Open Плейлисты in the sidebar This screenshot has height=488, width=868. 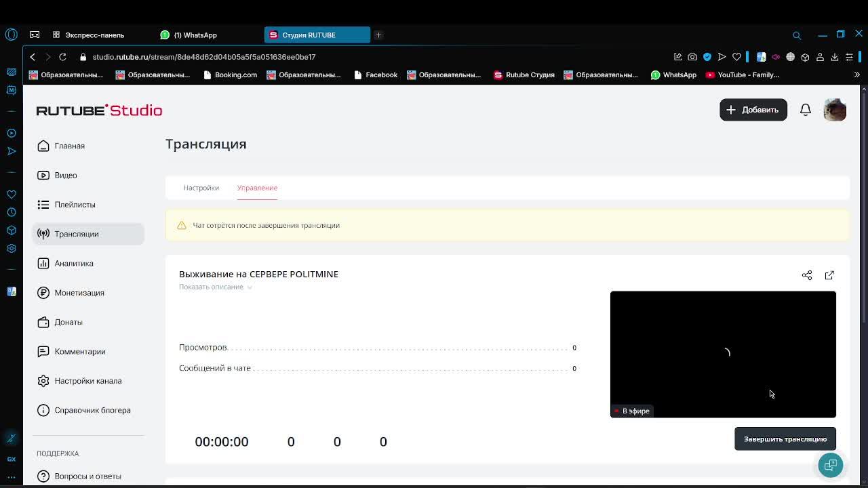coord(66,205)
